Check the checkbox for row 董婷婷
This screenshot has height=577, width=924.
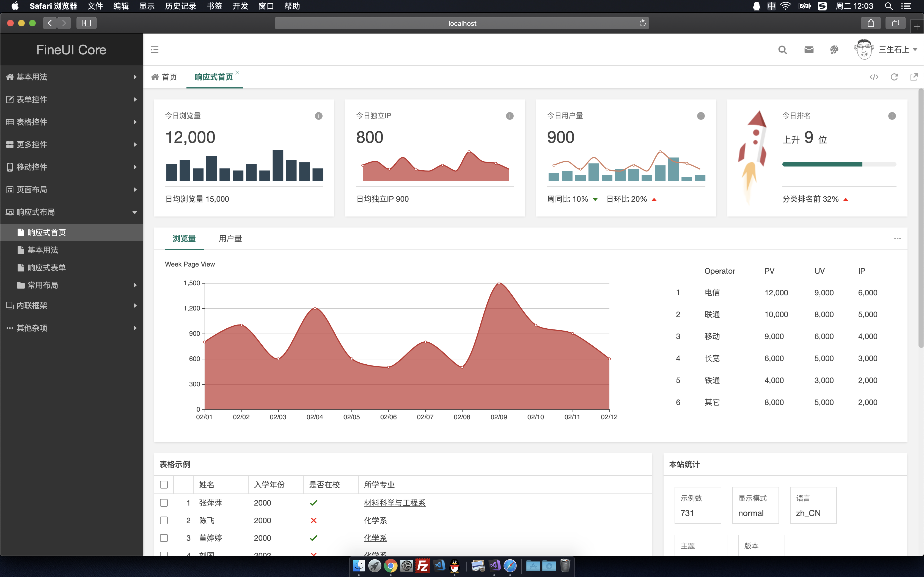(x=164, y=538)
